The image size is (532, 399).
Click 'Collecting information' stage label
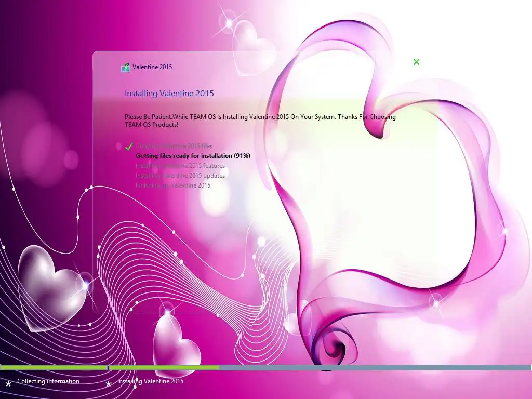[48, 381]
